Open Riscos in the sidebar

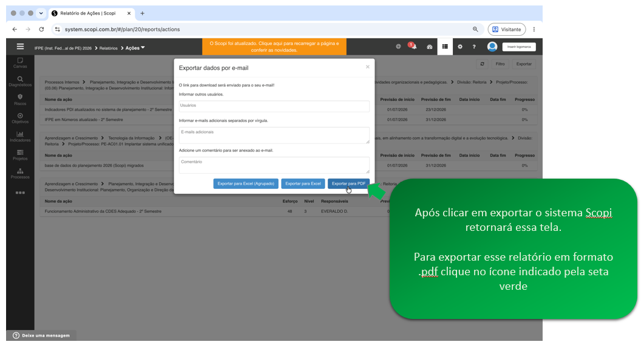point(20,100)
